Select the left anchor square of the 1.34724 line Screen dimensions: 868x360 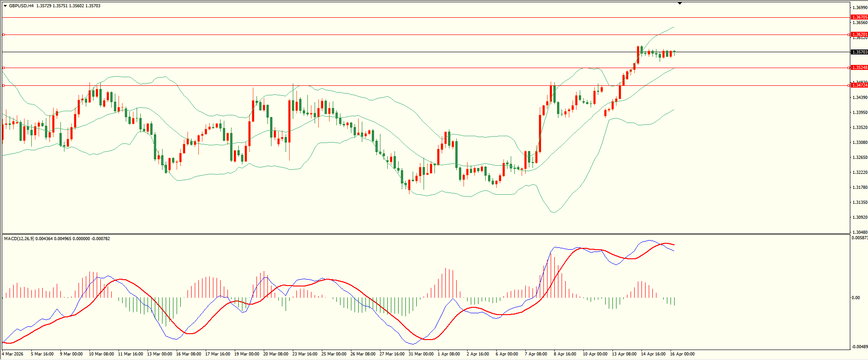pyautogui.click(x=4, y=85)
